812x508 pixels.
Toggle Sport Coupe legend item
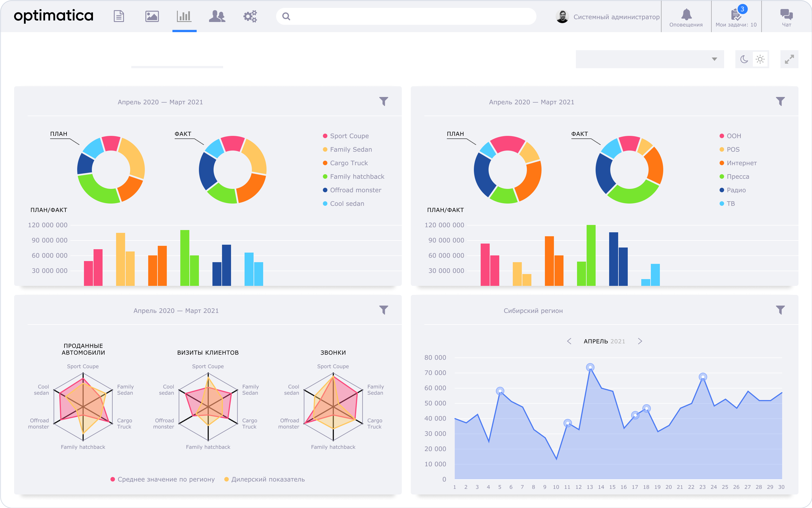click(x=349, y=136)
